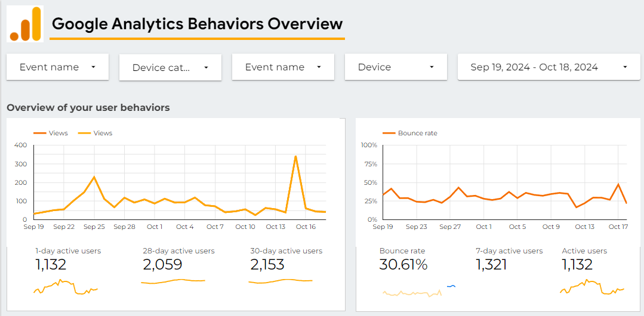The height and width of the screenshot is (316, 644).
Task: Click the Bounce rate value 30.61%
Action: click(403, 265)
